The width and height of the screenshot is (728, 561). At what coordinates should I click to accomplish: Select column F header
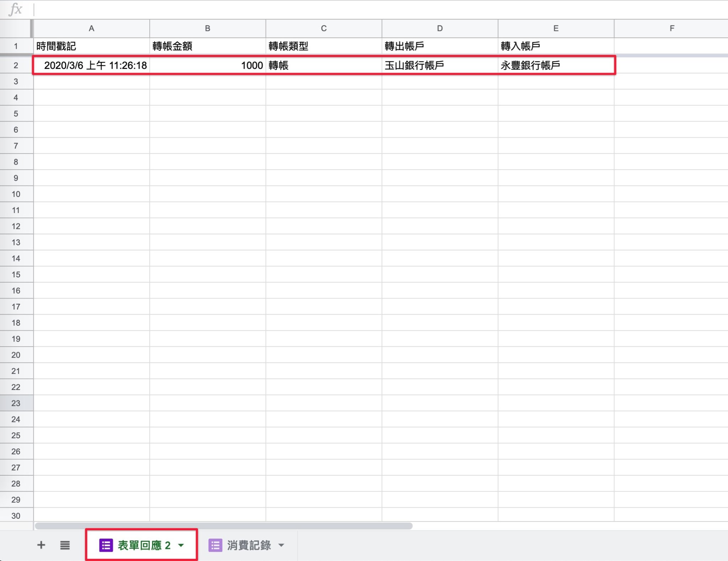coord(671,28)
